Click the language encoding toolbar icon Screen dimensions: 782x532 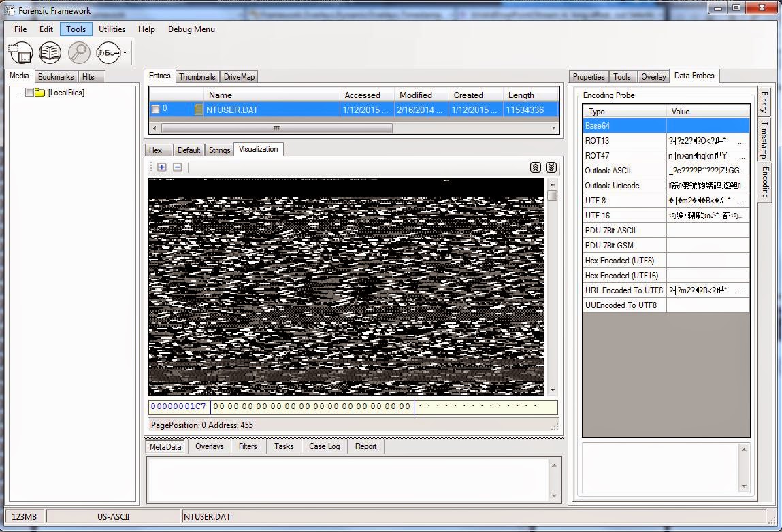[108, 52]
